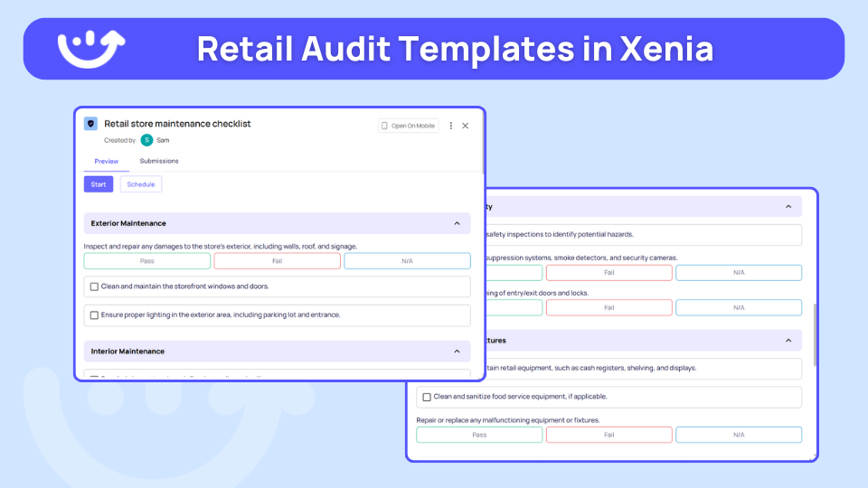Screen dimensions: 868x488
Task: Mark N/A for entry/exit doors item
Action: click(x=739, y=307)
